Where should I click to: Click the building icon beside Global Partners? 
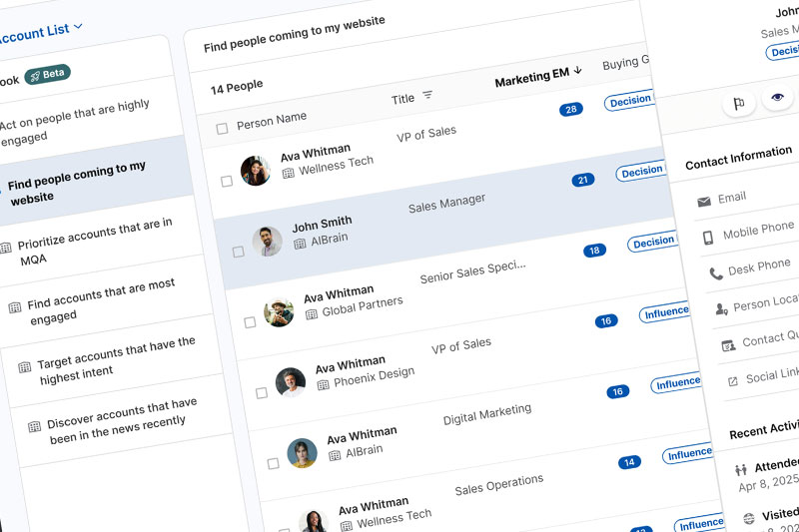click(x=311, y=313)
